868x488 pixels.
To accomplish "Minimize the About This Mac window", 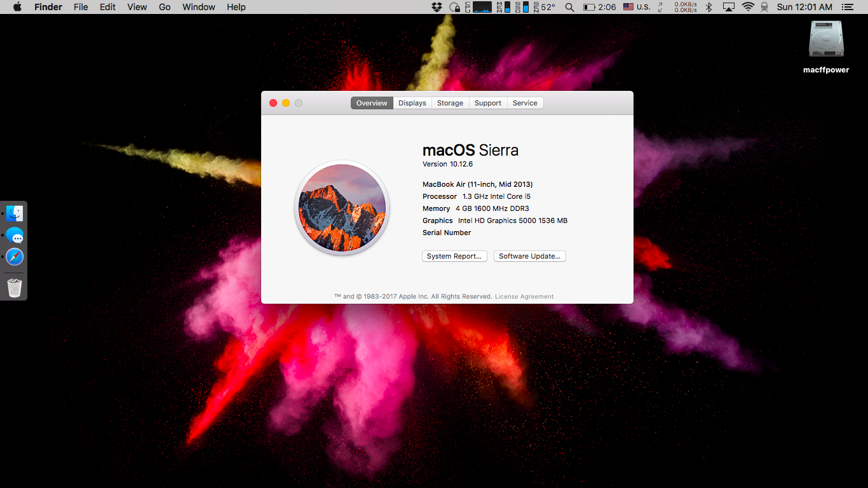I will (x=286, y=103).
